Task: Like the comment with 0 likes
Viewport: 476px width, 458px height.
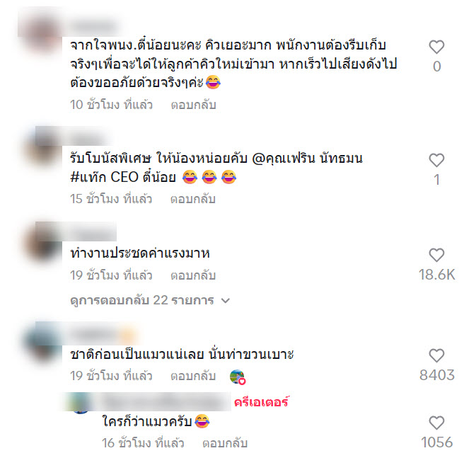Action: click(436, 47)
